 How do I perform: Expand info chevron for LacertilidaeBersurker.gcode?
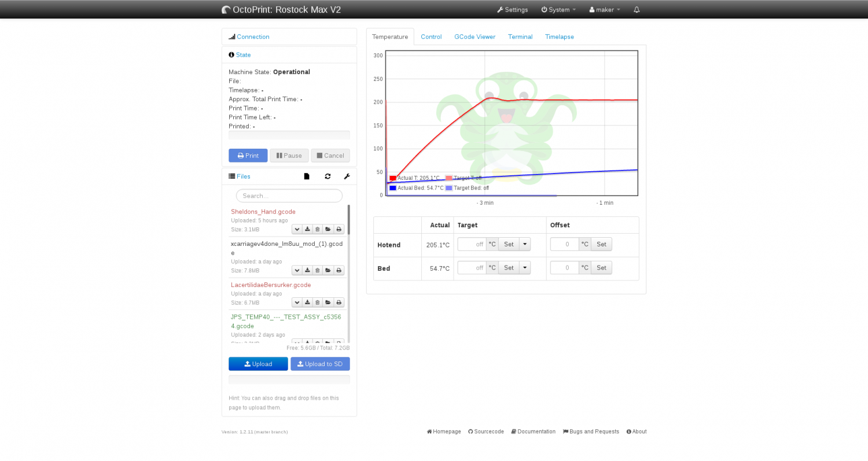coord(297,302)
